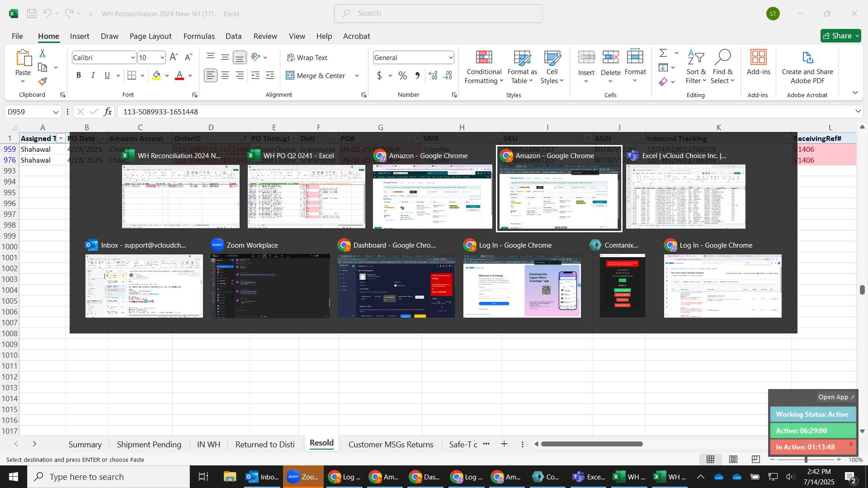Open the Data ribbon tab
This screenshot has width=868, height=488.
click(233, 36)
